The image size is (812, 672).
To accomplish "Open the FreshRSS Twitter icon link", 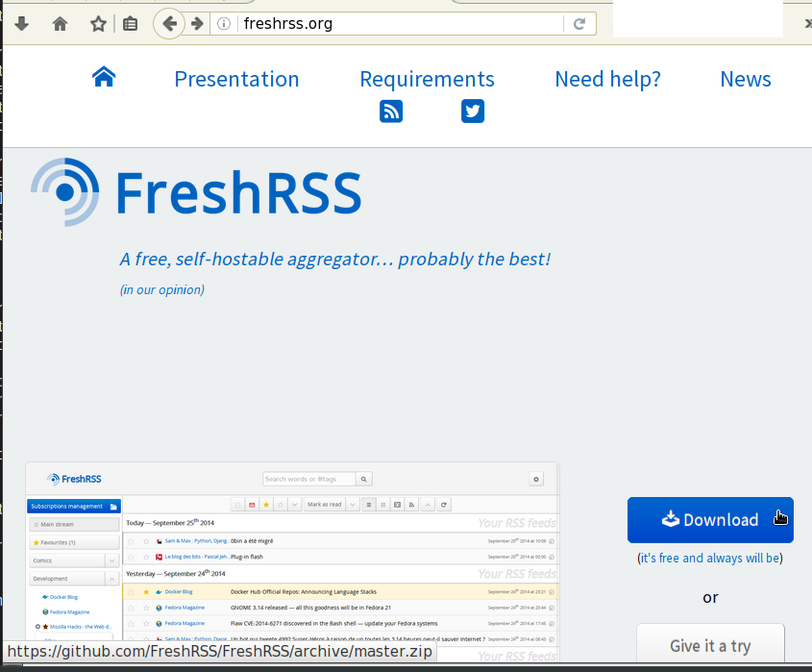I will pyautogui.click(x=472, y=112).
